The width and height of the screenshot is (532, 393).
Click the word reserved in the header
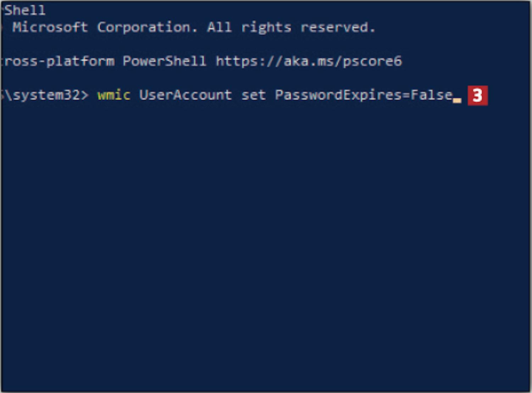pyautogui.click(x=337, y=27)
